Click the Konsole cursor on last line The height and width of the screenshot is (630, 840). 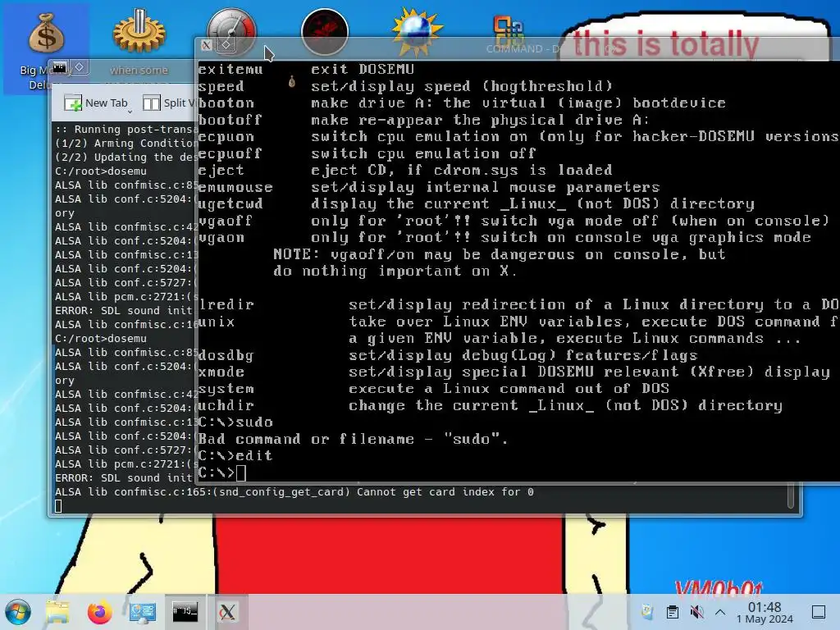coord(58,505)
